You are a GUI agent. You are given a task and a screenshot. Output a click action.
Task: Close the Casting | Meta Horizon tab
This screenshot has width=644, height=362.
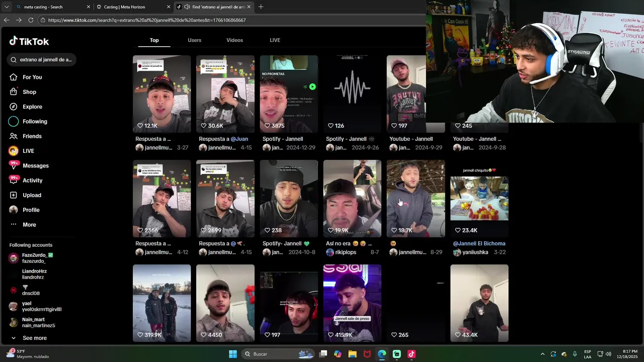169,7
